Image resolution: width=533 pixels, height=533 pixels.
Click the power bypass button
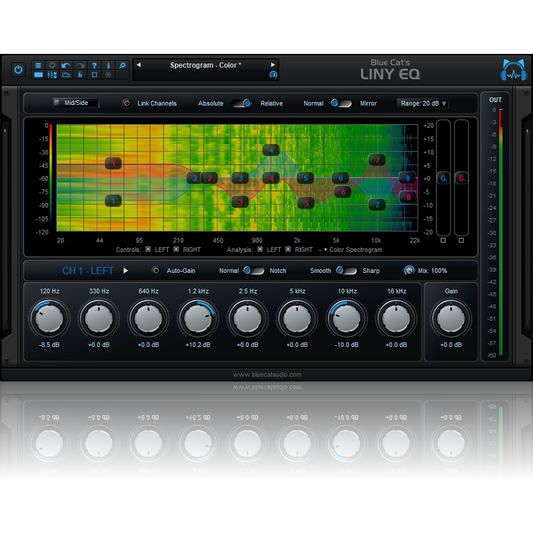click(x=18, y=70)
